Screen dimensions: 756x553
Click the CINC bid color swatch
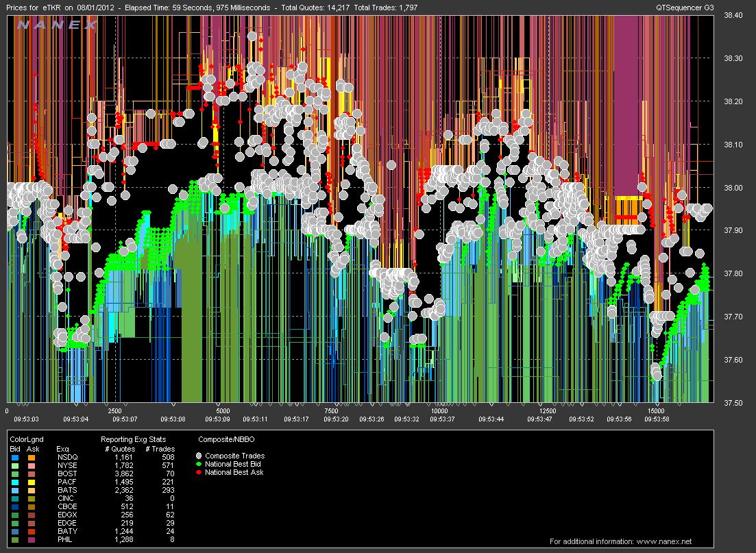[x=15, y=498]
